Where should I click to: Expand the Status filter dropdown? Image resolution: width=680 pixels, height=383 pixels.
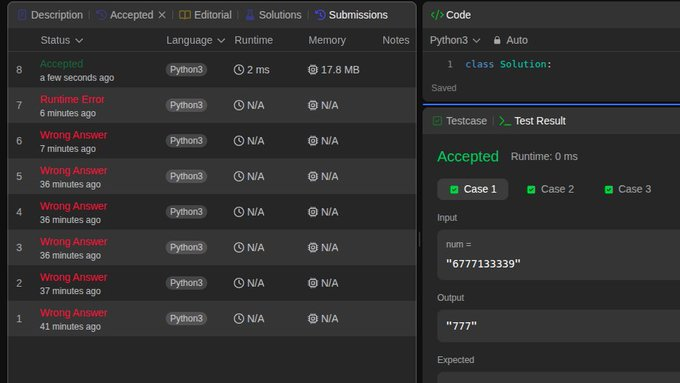62,40
